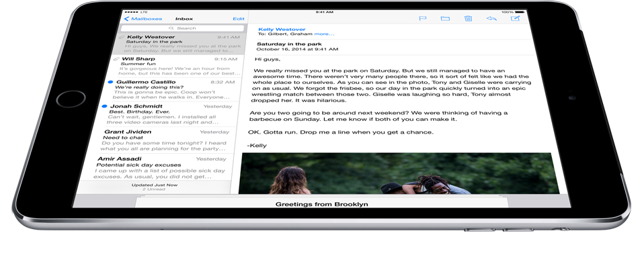Reply using the arrow icon

pyautogui.click(x=491, y=19)
